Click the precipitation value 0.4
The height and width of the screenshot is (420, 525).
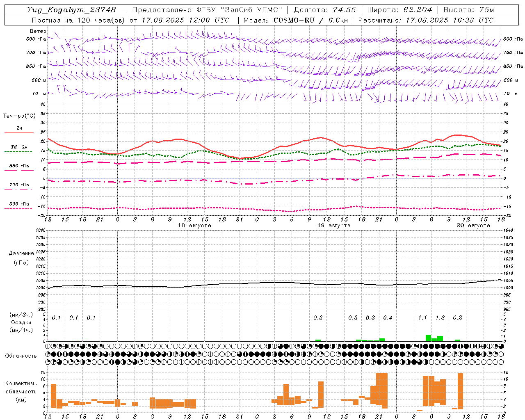388,318
